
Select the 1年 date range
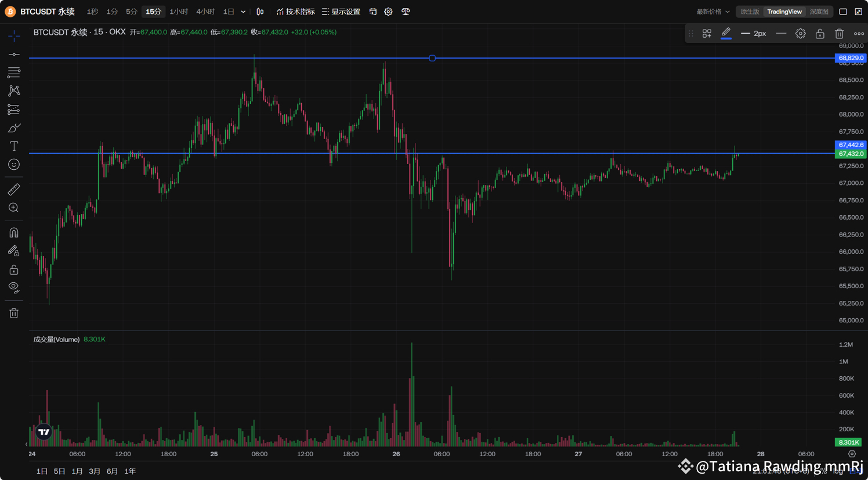130,471
